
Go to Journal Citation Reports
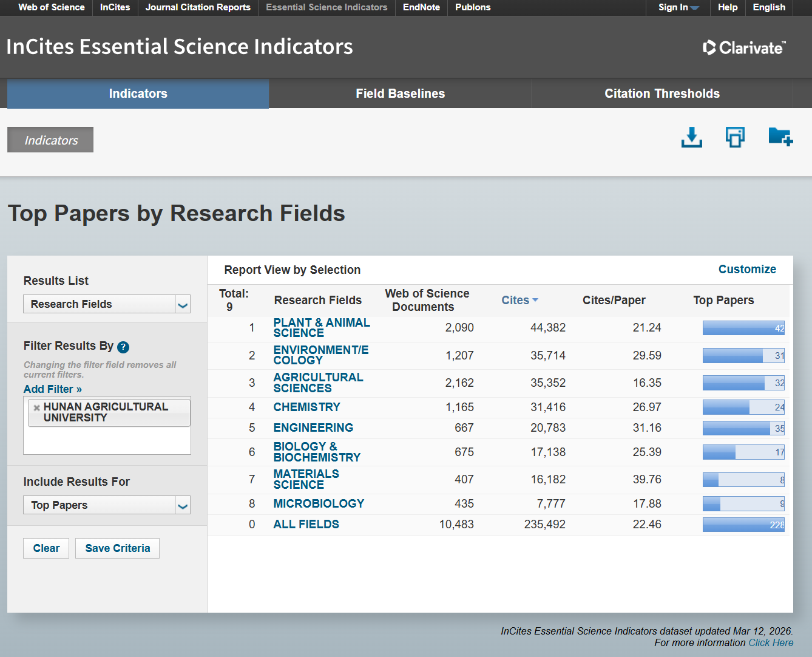coord(198,7)
